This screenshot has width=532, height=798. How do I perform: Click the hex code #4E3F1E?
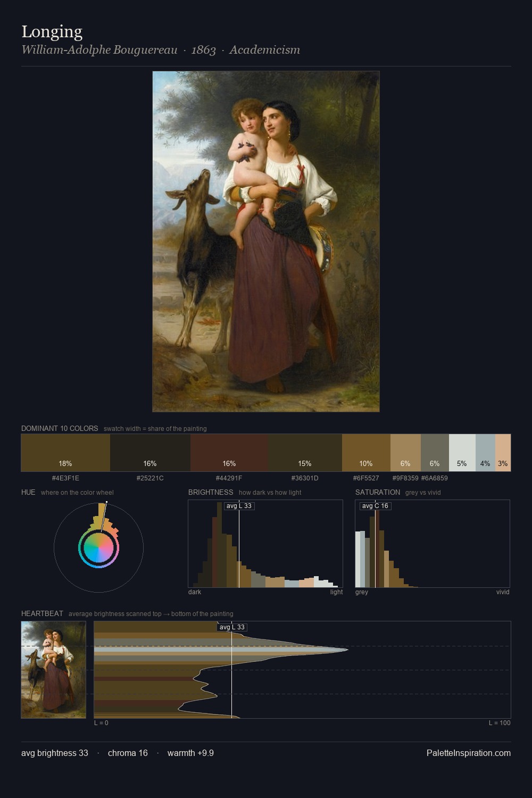tap(65, 478)
